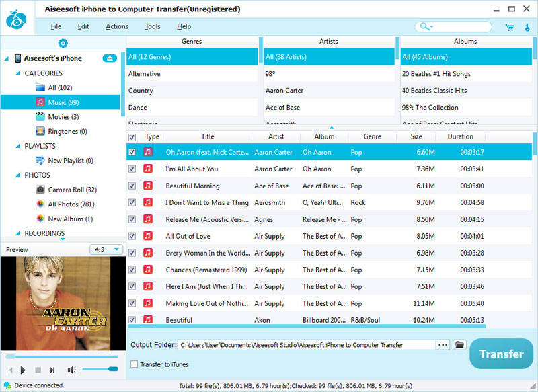Image resolution: width=538 pixels, height=392 pixels.
Task: Click the register key icon
Action: 527,27
